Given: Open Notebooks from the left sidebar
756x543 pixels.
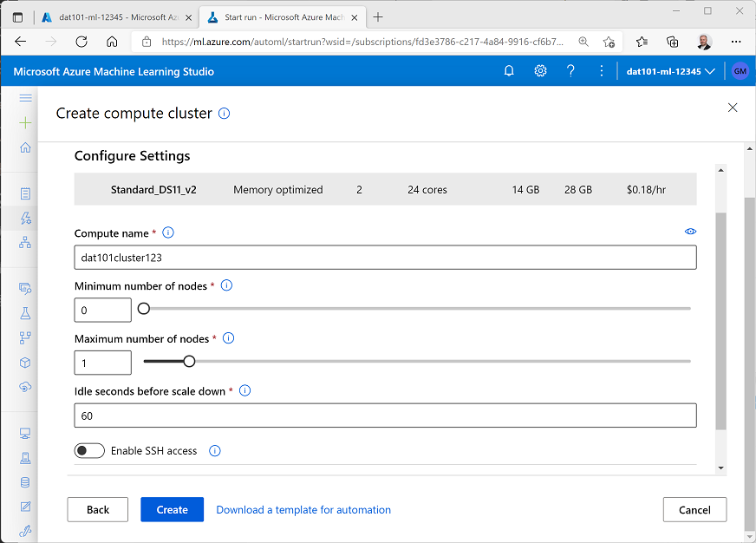Looking at the screenshot, I should coord(25,193).
